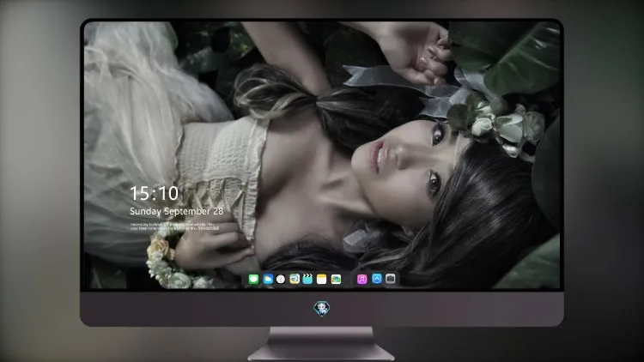Open the photo gallery app in dock
Screen dimensions: 644x362
(x=336, y=280)
